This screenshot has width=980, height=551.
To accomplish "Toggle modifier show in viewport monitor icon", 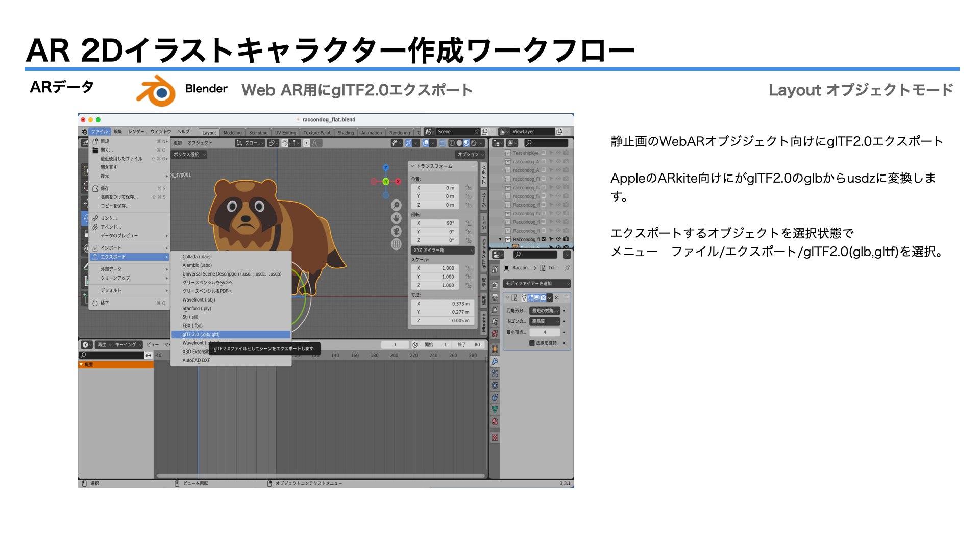I will 536,298.
